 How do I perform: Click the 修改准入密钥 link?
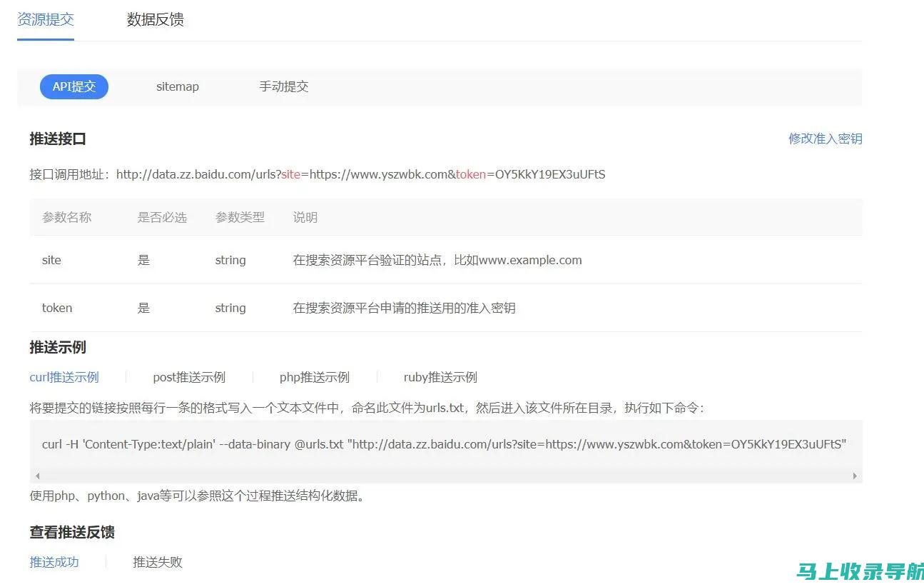coord(826,139)
